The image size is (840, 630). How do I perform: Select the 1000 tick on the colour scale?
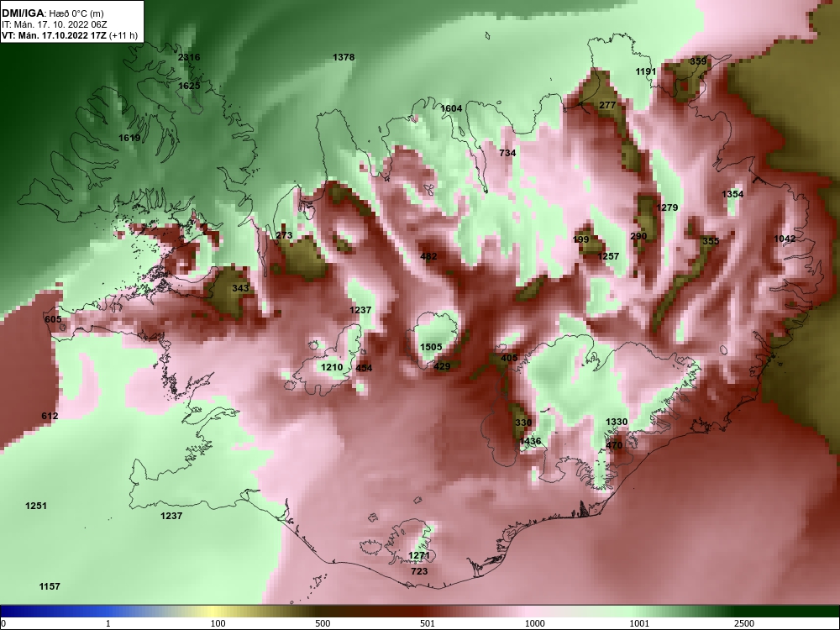[534, 623]
